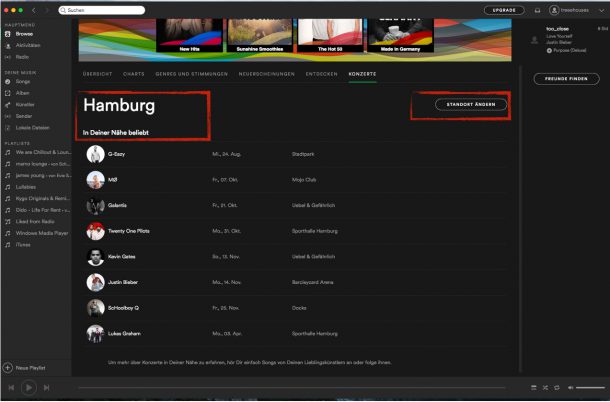Viewport: 610px width, 402px height.
Task: Open the treehouses user profile
Action: click(569, 10)
